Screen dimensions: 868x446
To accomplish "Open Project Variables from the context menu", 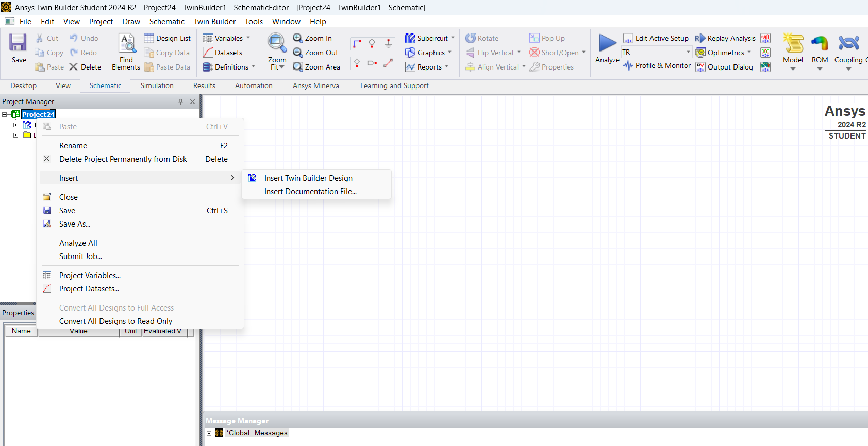I will (140, 276).
